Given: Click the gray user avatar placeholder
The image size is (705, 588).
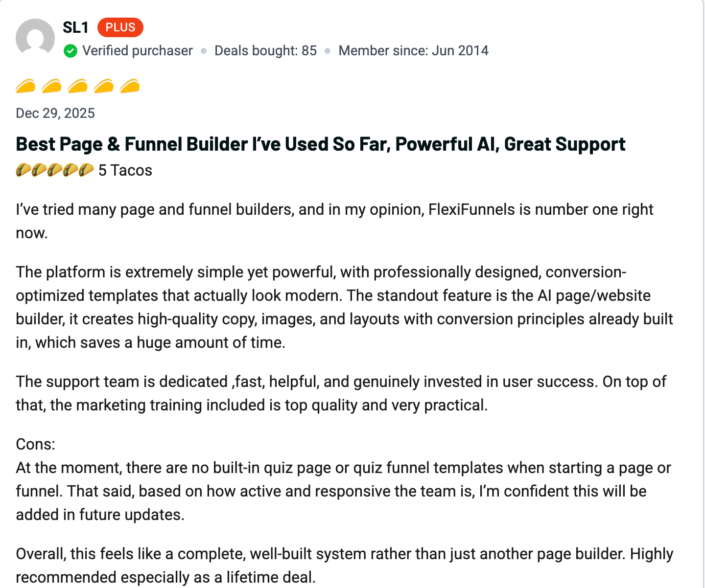Looking at the screenshot, I should 35,38.
